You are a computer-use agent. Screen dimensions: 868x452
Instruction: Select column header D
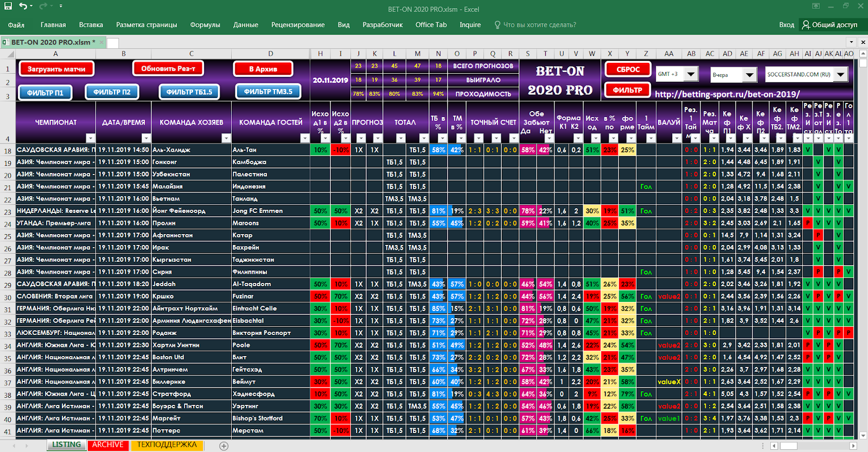pyautogui.click(x=271, y=54)
